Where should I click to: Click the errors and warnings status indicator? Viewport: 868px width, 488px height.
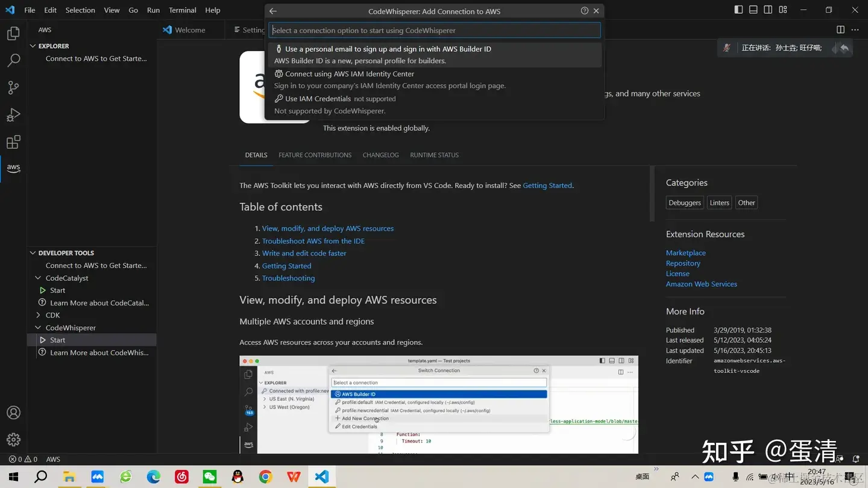tap(23, 459)
